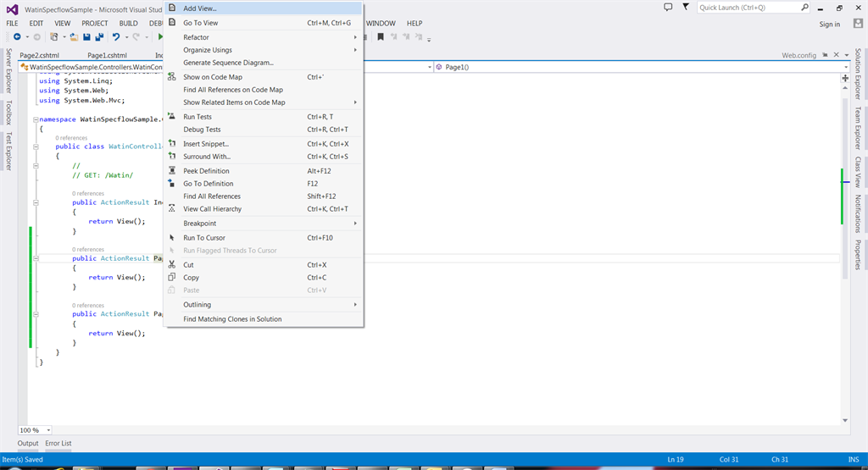Image resolution: width=868 pixels, height=470 pixels.
Task: Select Find All References on Code Map
Action: pyautogui.click(x=264, y=90)
